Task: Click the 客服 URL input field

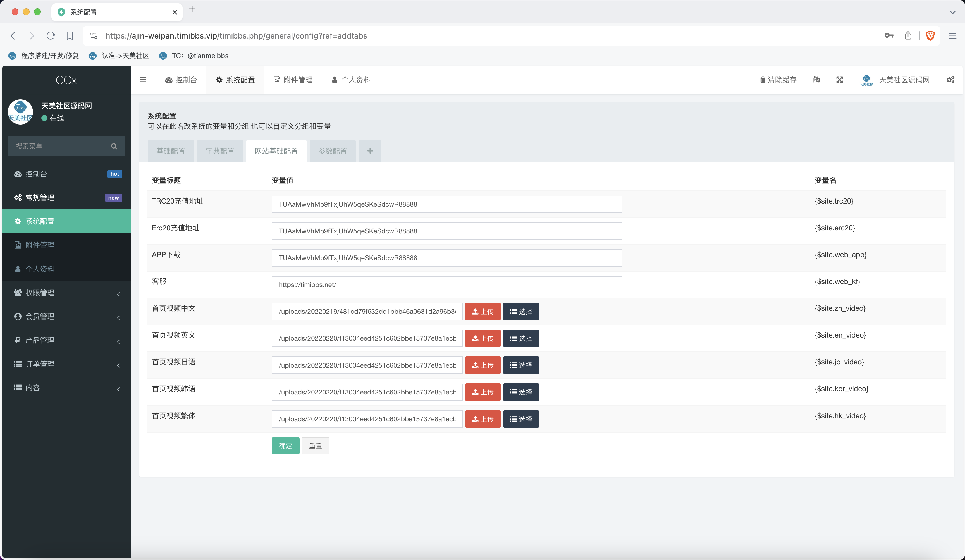Action: 446,285
